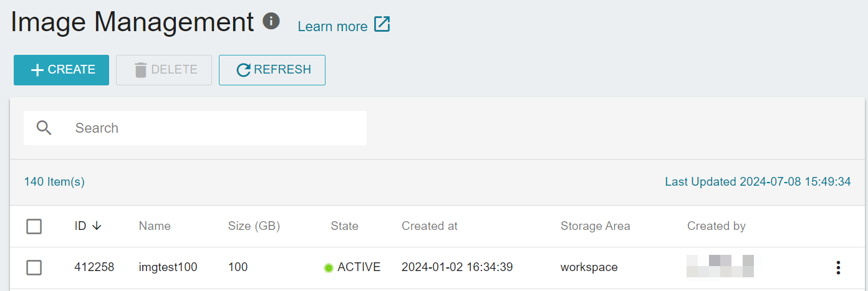The width and height of the screenshot is (868, 291).
Task: Click the REFRESH button label
Action: tap(282, 70)
